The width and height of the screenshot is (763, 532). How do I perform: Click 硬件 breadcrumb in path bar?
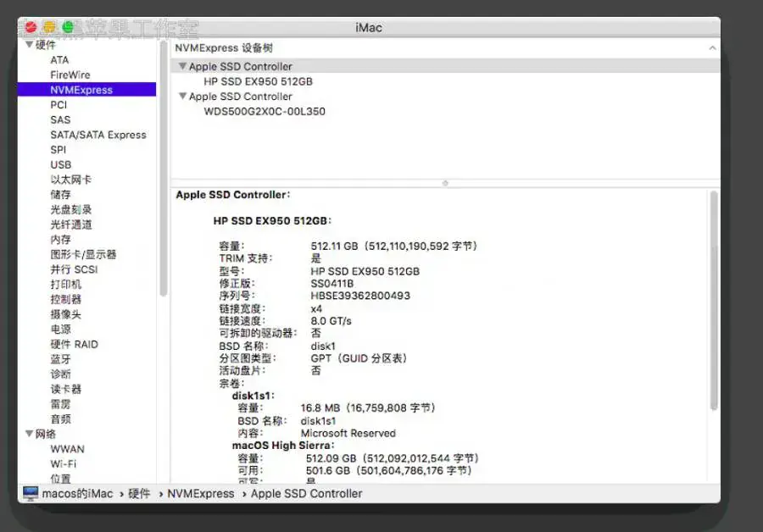click(139, 494)
